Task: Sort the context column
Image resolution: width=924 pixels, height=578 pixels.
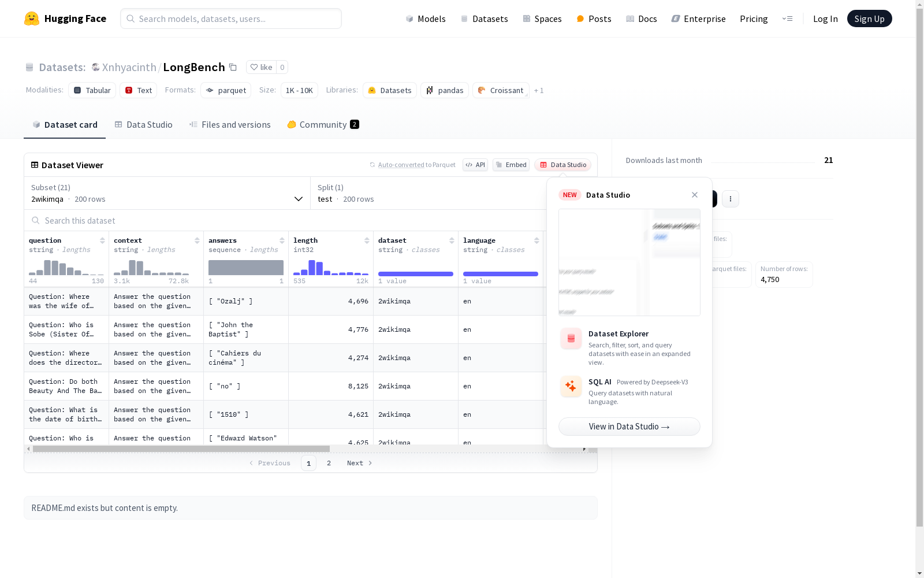Action: coord(197,240)
